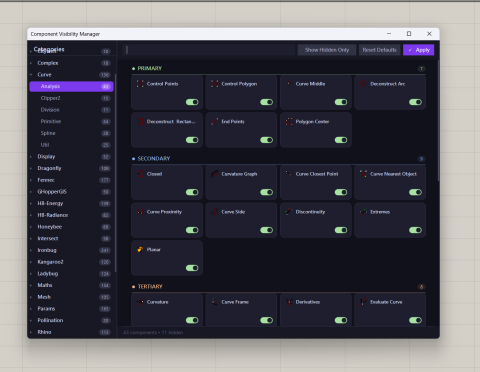The height and width of the screenshot is (372, 480).
Task: Turn off Deconstruct Arc toggle
Action: click(415, 102)
